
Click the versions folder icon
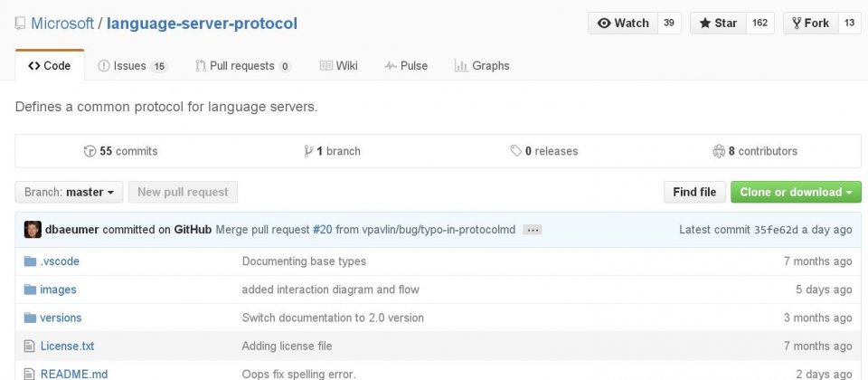click(x=30, y=318)
